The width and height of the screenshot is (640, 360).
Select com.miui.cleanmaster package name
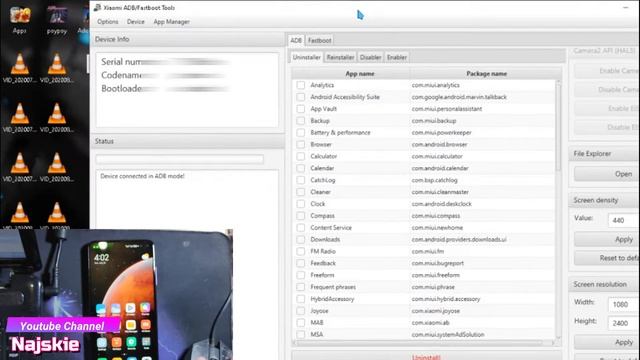click(440, 191)
